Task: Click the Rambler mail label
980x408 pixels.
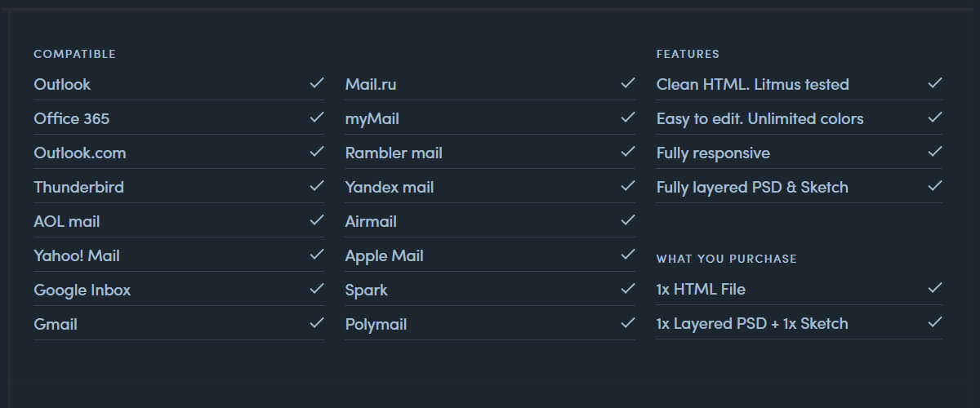Action: click(x=394, y=153)
